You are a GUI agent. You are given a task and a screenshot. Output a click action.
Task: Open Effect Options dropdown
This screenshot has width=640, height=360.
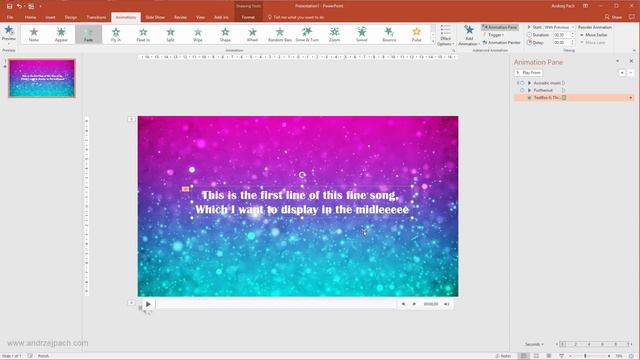click(x=445, y=35)
